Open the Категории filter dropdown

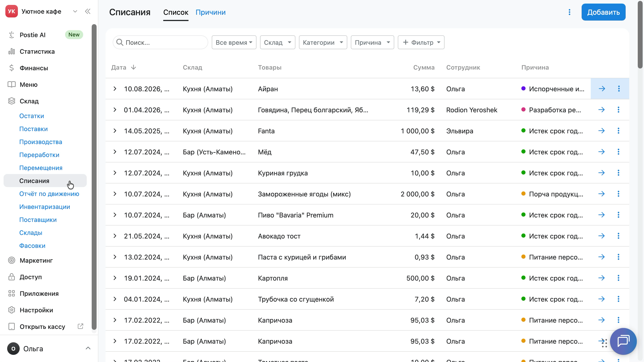tap(323, 42)
